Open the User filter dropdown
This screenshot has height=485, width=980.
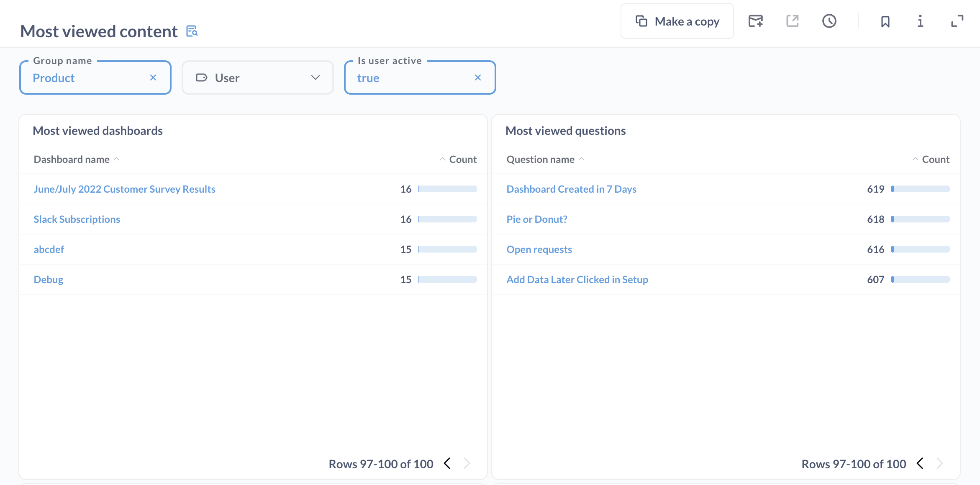[x=316, y=77]
